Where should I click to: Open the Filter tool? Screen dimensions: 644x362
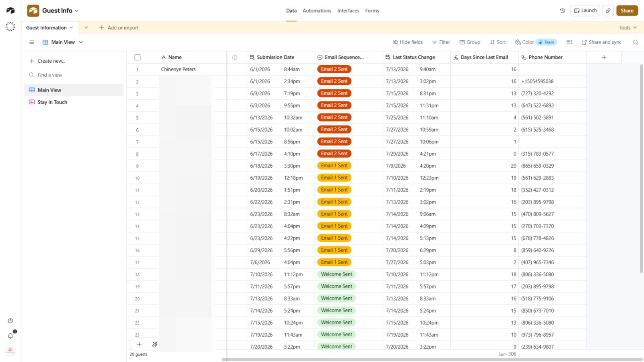coord(441,42)
